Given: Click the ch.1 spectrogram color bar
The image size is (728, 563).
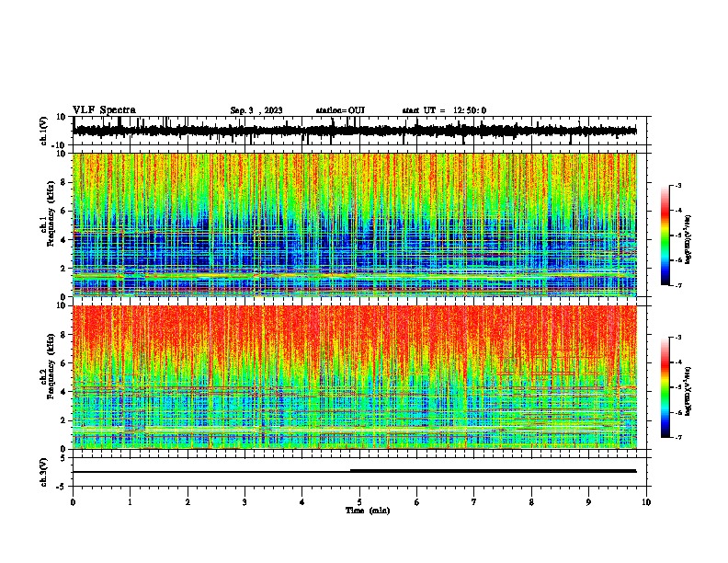Looking at the screenshot, I should pyautogui.click(x=665, y=236).
